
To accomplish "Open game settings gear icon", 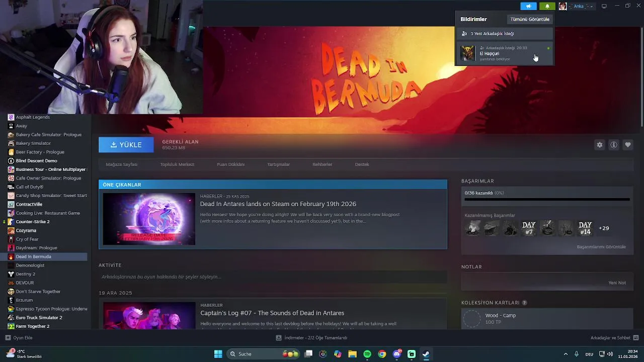I will tap(600, 145).
